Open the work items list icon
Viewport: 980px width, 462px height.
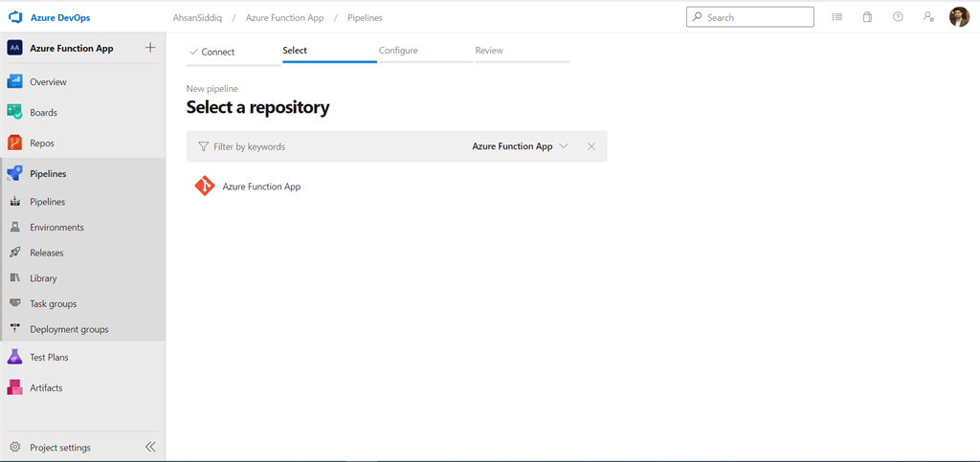click(x=836, y=17)
